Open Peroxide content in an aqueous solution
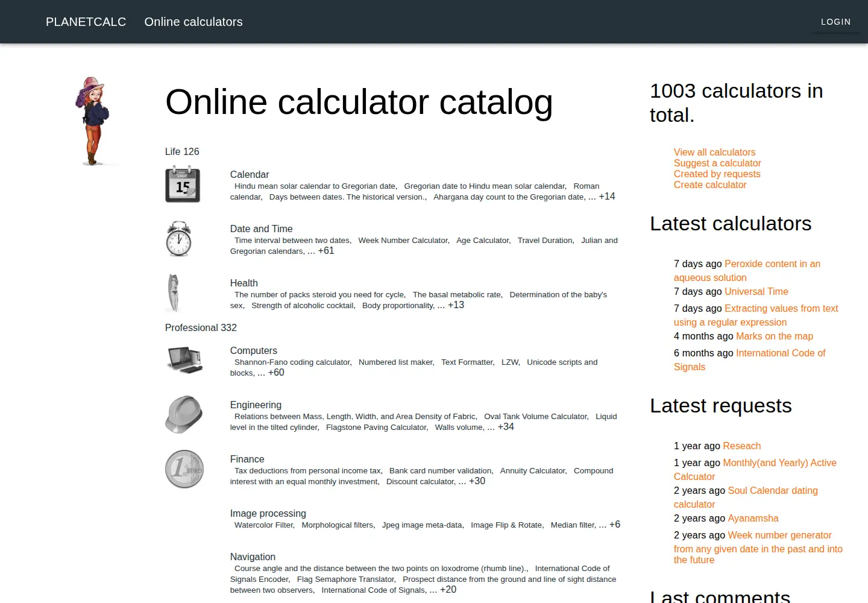 pos(747,271)
